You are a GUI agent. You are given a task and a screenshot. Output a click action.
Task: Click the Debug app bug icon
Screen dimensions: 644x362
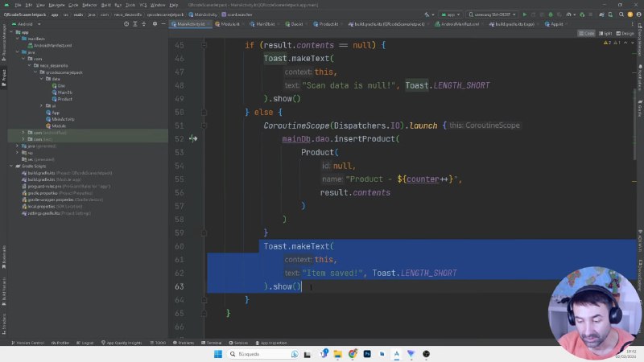point(551,14)
